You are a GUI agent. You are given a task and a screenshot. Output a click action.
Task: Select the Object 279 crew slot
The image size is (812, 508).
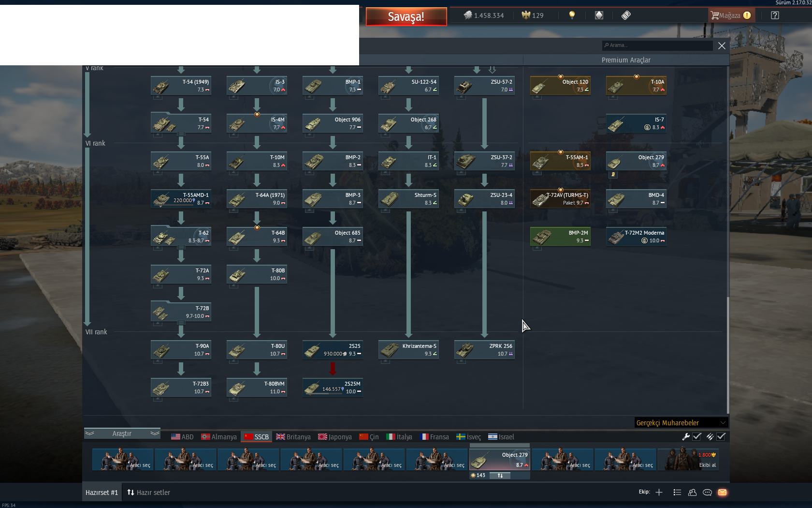pyautogui.click(x=500, y=460)
